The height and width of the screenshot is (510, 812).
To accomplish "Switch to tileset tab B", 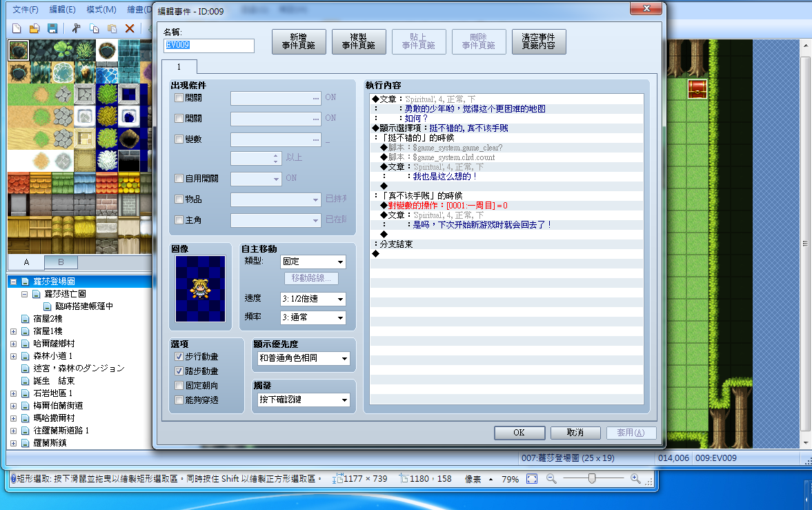I will click(x=61, y=262).
